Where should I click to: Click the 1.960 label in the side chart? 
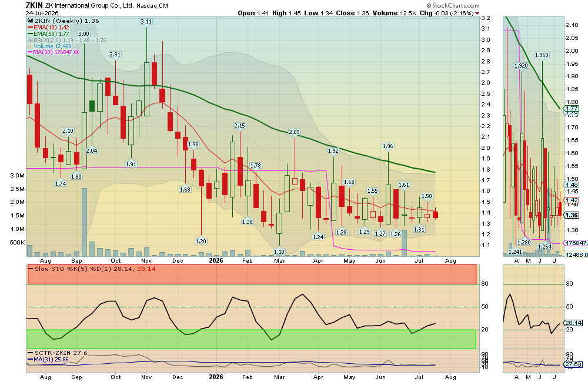542,55
